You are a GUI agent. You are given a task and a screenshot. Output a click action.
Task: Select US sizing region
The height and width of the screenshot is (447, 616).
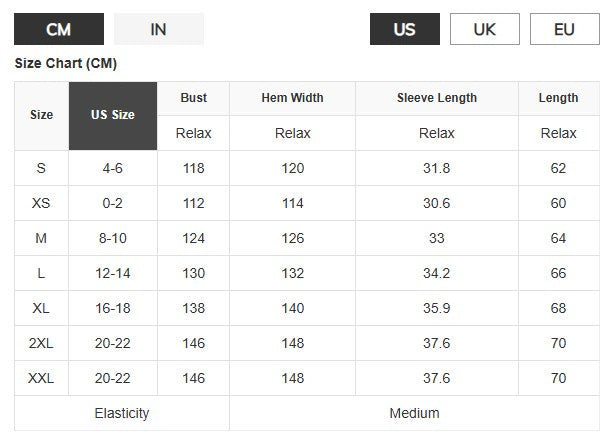405,29
